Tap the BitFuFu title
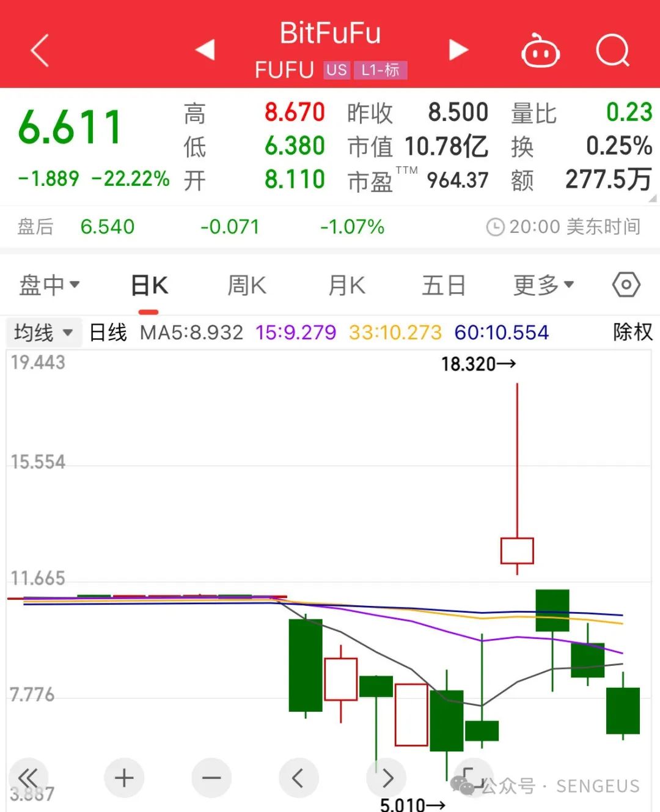The height and width of the screenshot is (812, 660). point(330,33)
